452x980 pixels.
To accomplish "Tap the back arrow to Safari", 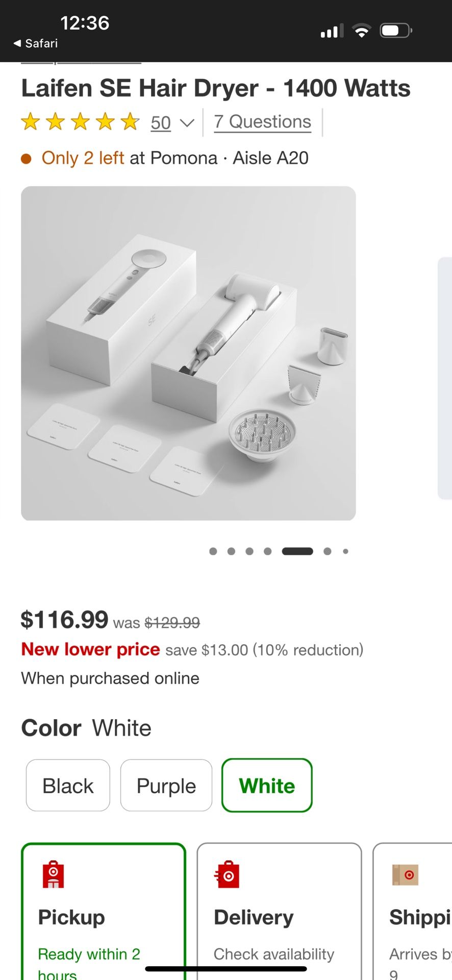I will coord(17,43).
